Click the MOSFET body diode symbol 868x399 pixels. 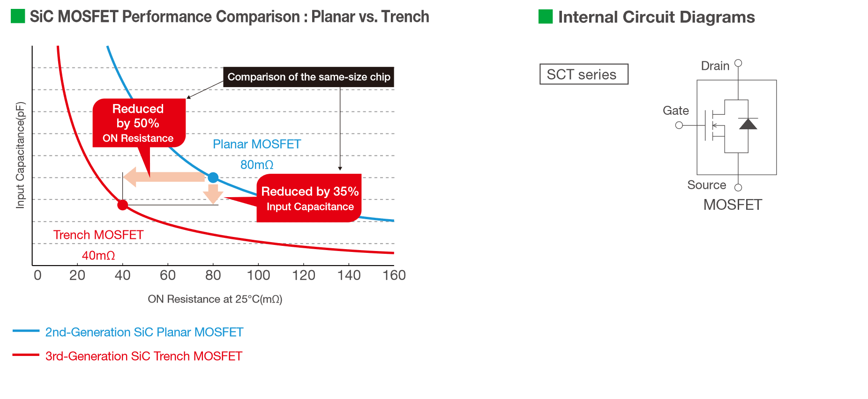tap(748, 124)
